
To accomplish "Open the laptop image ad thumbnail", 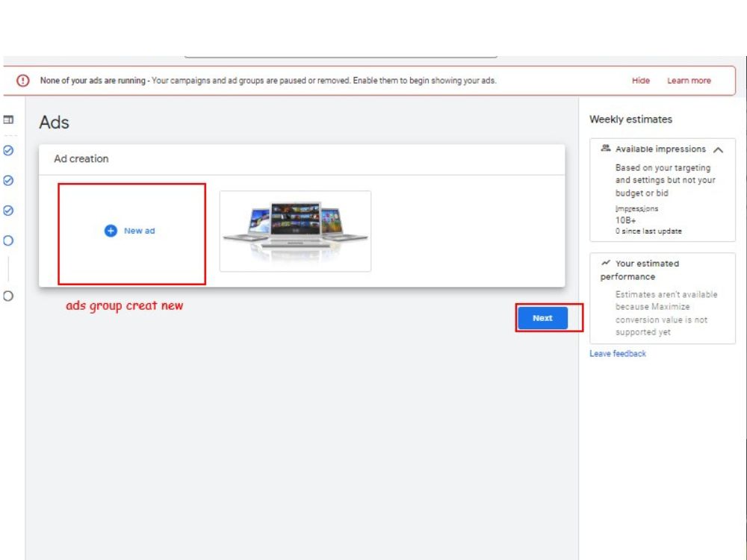I will click(295, 231).
